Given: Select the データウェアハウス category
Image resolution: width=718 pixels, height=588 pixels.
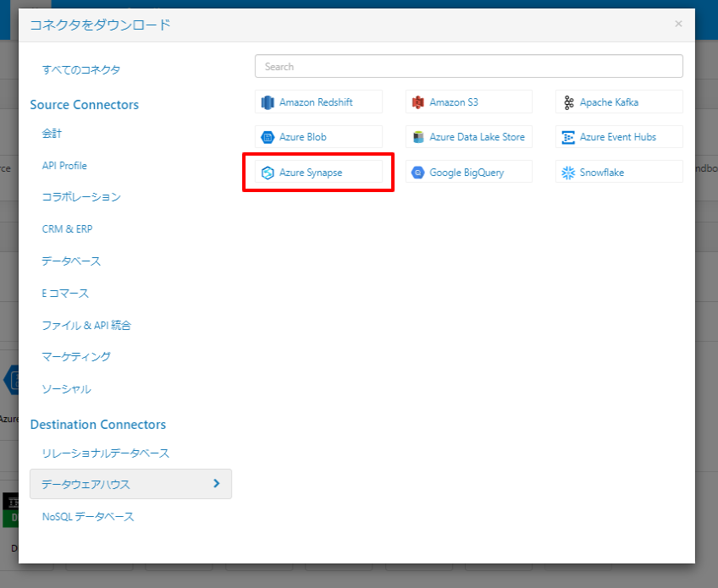Looking at the screenshot, I should (131, 484).
